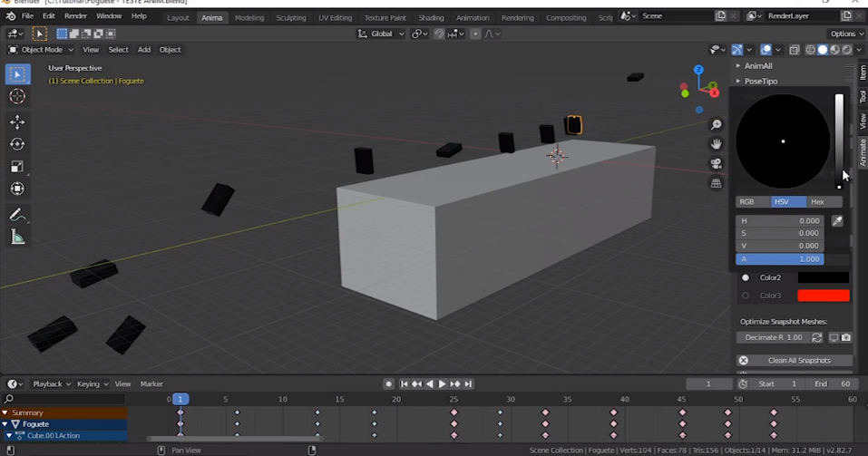Enable material preview shading
Image resolution: width=868 pixels, height=456 pixels.
[834, 50]
